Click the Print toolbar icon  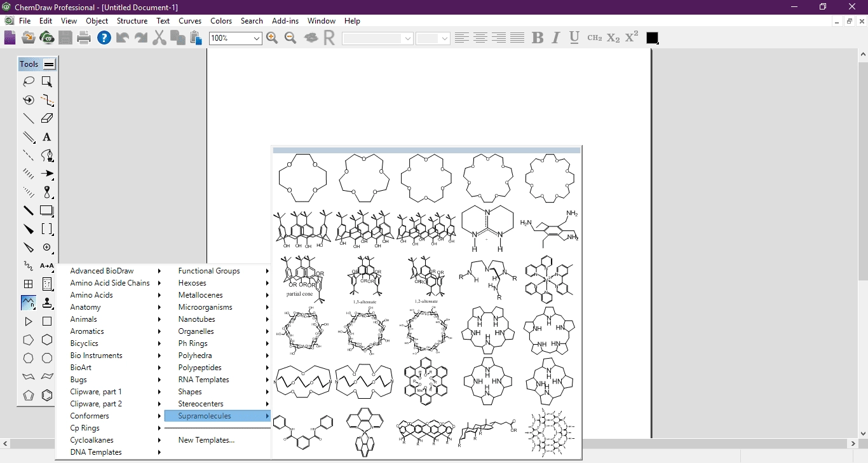[x=84, y=38]
